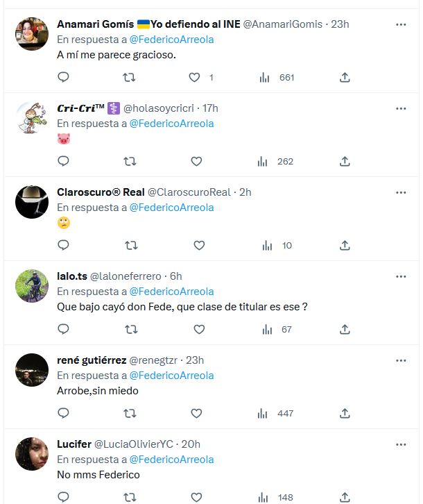Open @FedericoArreola link in Cri-Cri's reply

click(171, 124)
